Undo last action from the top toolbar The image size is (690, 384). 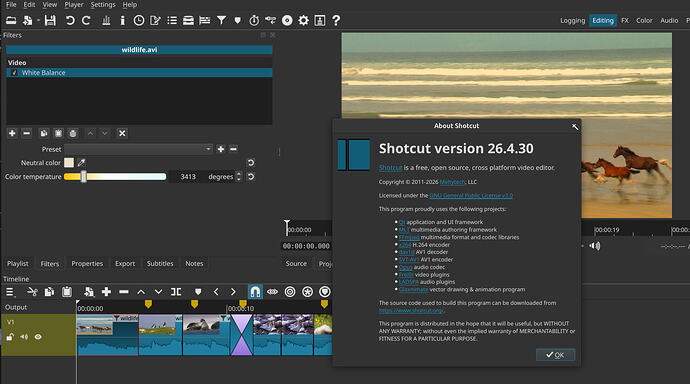[x=70, y=20]
